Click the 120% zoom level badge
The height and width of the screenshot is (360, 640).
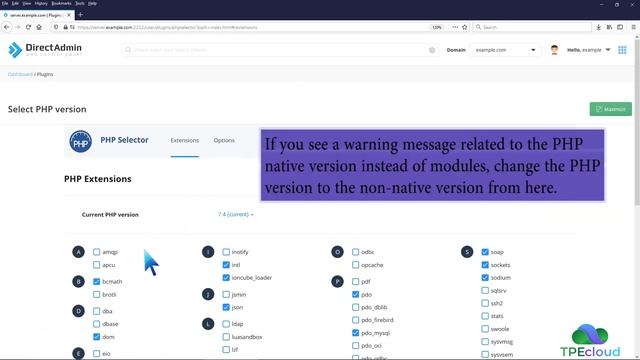click(x=437, y=27)
